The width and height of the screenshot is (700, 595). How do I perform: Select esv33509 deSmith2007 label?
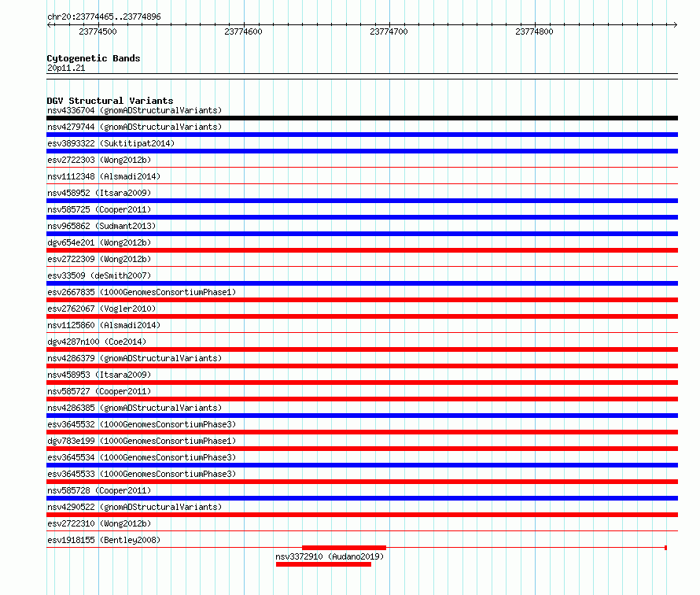99,275
